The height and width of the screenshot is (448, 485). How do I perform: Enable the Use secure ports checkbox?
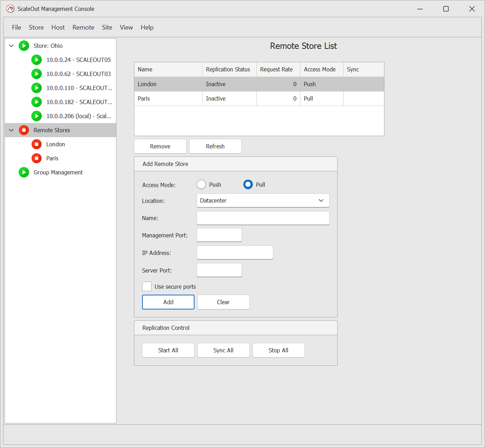click(x=147, y=287)
